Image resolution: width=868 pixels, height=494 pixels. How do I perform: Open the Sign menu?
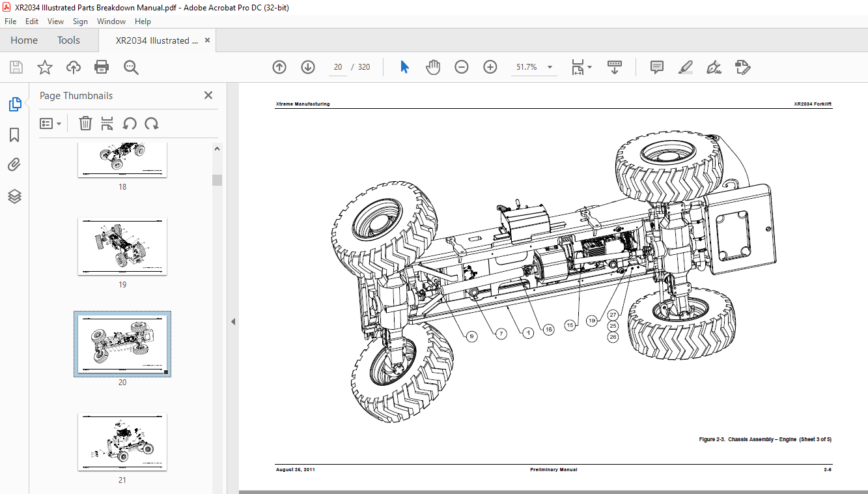click(80, 22)
